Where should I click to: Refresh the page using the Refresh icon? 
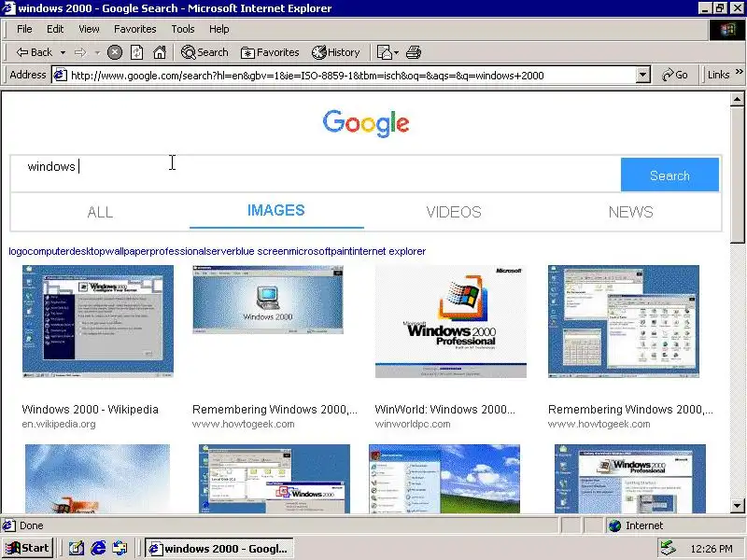click(x=136, y=52)
